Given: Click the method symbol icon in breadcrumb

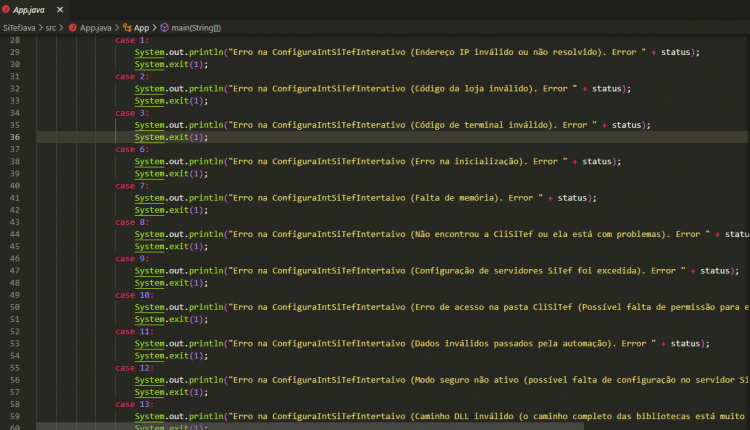Looking at the screenshot, I should pyautogui.click(x=165, y=28).
